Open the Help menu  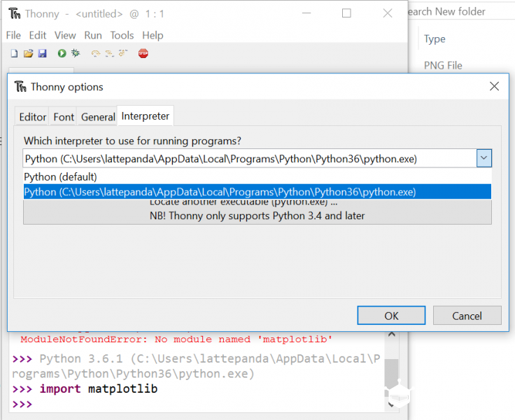153,35
